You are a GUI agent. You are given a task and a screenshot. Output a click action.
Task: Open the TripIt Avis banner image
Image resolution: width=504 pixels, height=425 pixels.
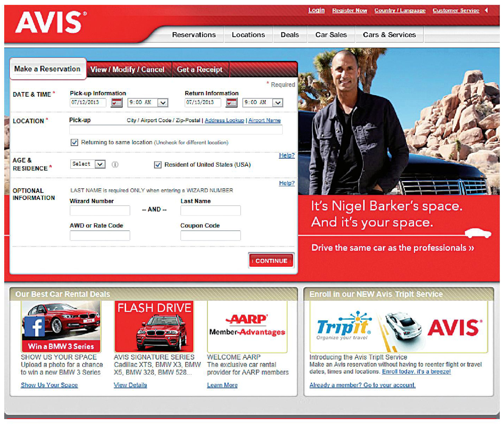pos(399,327)
